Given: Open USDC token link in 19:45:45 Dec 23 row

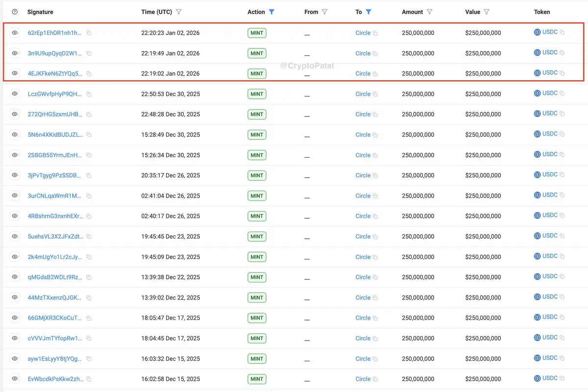Looking at the screenshot, I should (550, 236).
